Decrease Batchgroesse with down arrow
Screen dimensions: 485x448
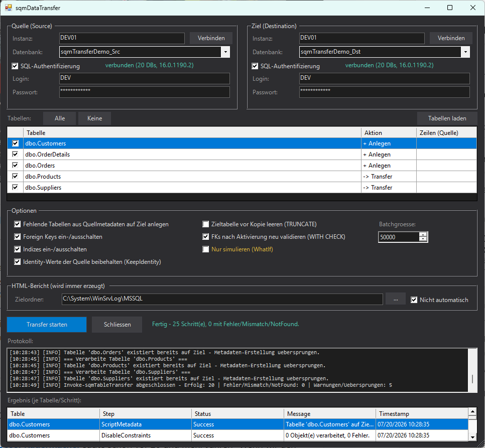pos(423,239)
